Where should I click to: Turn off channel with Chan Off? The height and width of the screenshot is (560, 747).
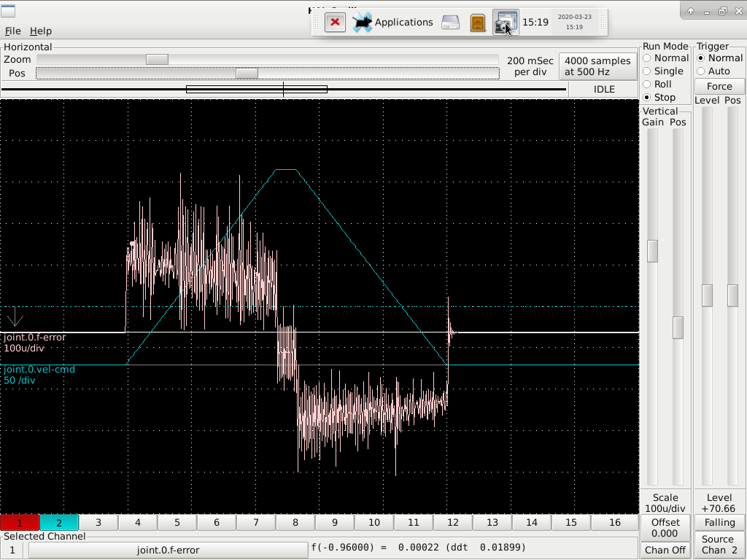[x=665, y=550]
